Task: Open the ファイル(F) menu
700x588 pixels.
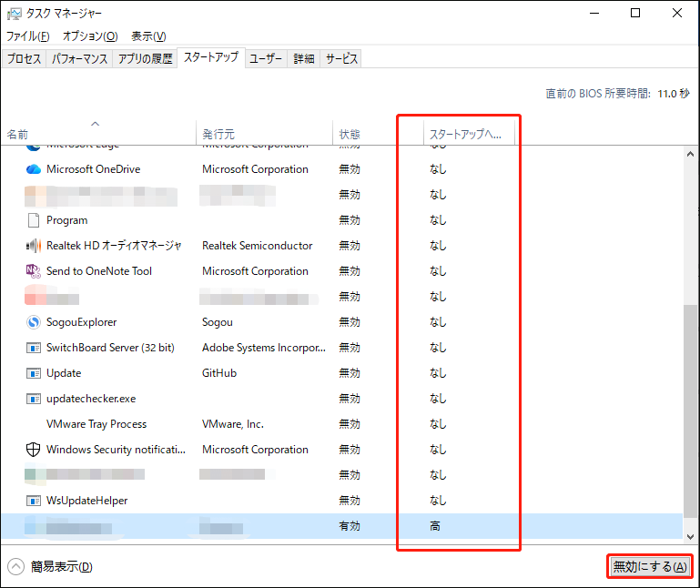Action: point(27,36)
